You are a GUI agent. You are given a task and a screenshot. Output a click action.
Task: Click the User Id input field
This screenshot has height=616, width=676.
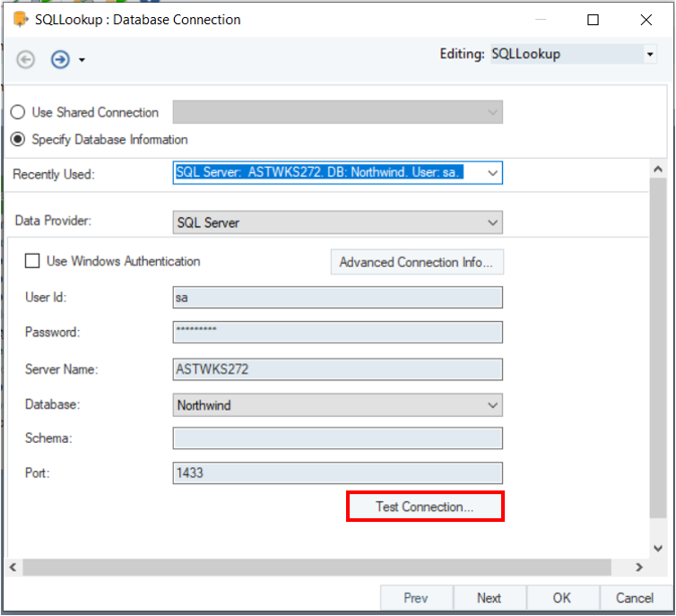tap(337, 298)
